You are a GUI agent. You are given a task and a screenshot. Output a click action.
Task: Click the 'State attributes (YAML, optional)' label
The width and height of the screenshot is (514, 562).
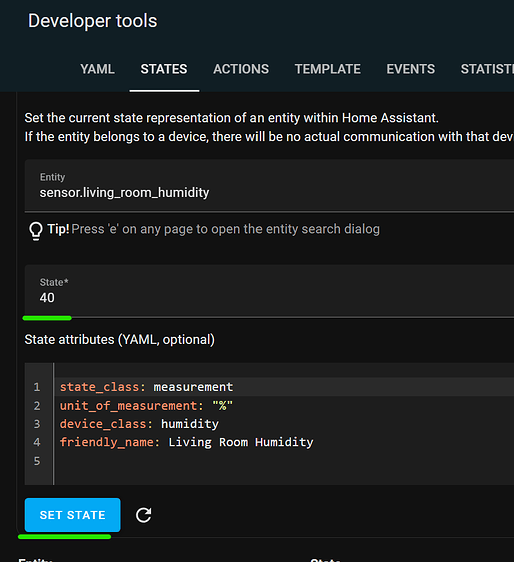pos(119,339)
